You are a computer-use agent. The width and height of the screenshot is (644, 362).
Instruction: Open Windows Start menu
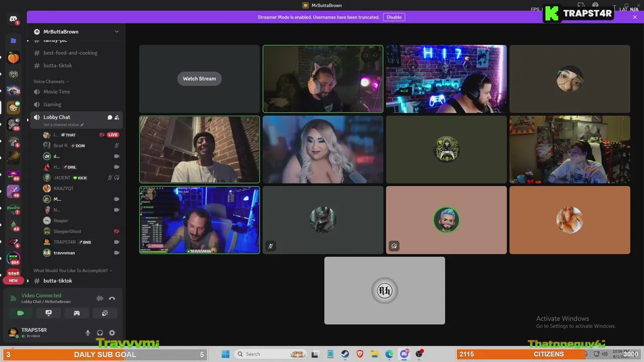point(225,354)
